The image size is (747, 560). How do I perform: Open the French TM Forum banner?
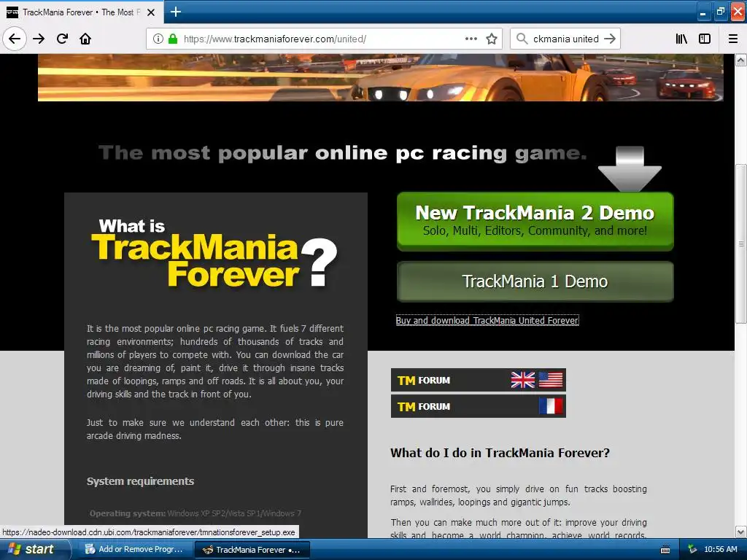(x=479, y=406)
